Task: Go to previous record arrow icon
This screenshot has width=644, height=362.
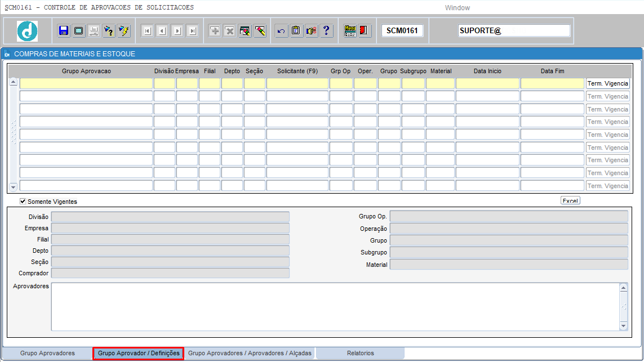Action: [x=163, y=31]
